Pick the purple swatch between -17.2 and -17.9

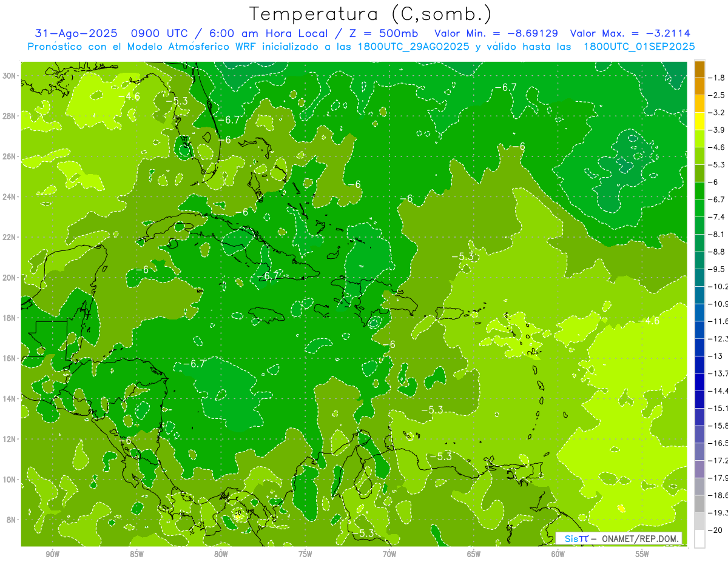tap(699, 469)
